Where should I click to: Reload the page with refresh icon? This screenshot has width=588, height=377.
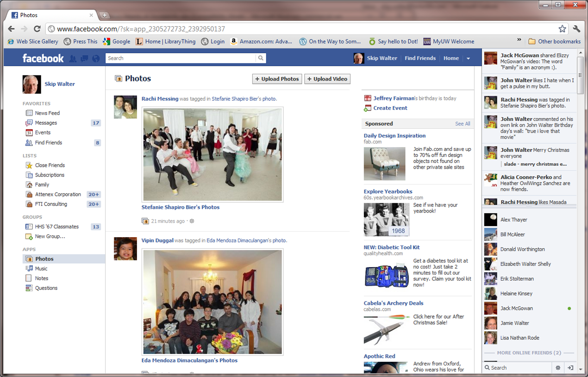point(37,29)
